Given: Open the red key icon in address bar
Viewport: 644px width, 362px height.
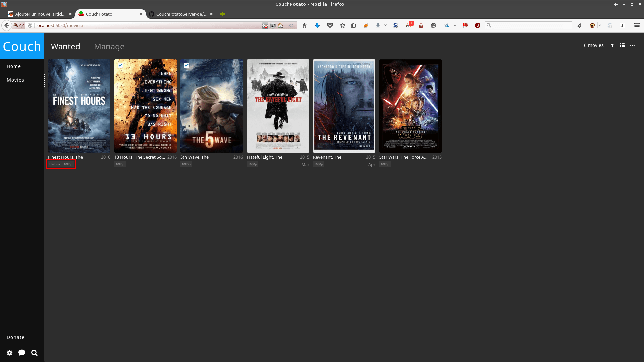Looking at the screenshot, I should (265, 25).
